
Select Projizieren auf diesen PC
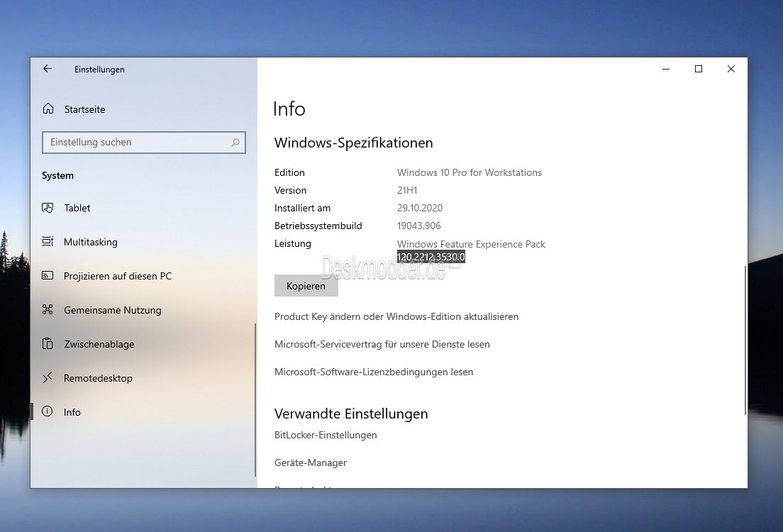pyautogui.click(x=117, y=276)
